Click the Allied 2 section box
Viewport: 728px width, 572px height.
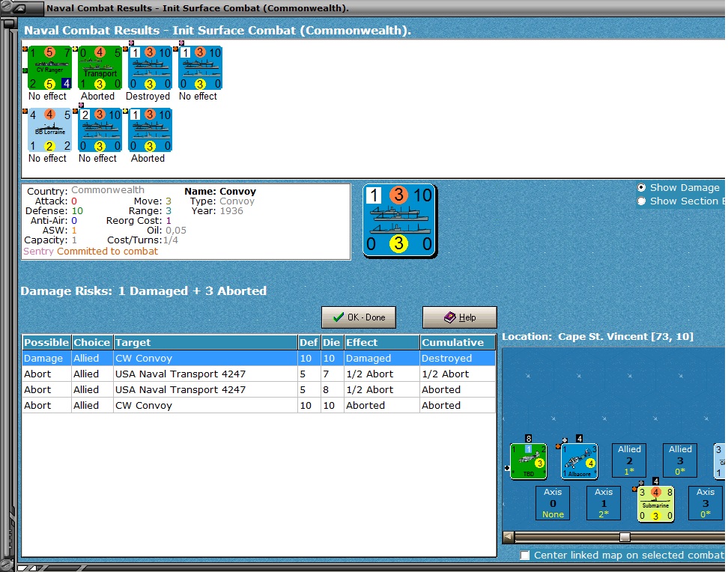(629, 460)
